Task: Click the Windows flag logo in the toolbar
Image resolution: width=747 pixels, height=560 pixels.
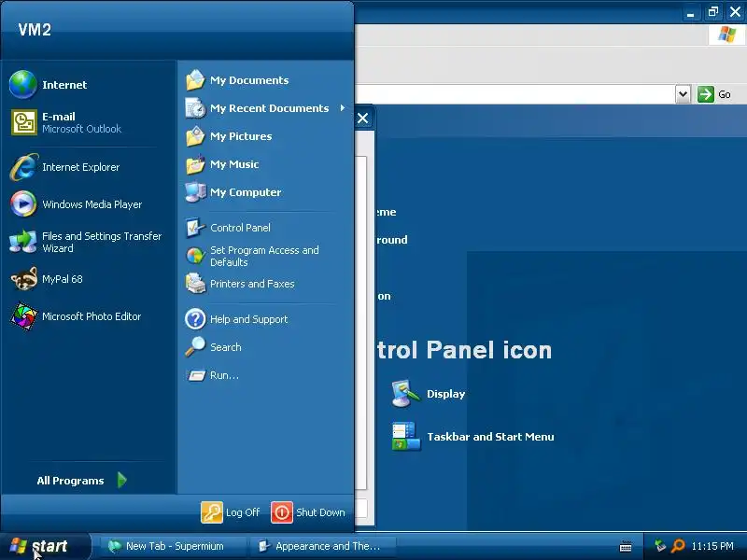Action: pyautogui.click(x=727, y=35)
